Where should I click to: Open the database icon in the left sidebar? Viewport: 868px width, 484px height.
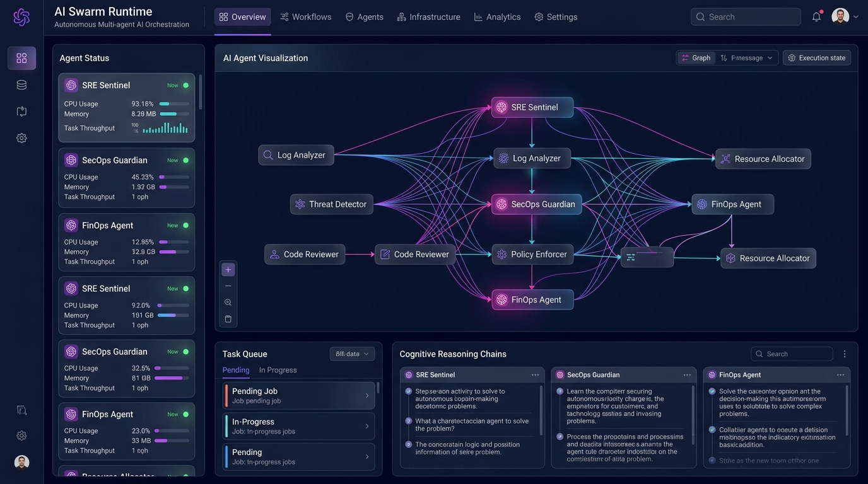[21, 85]
